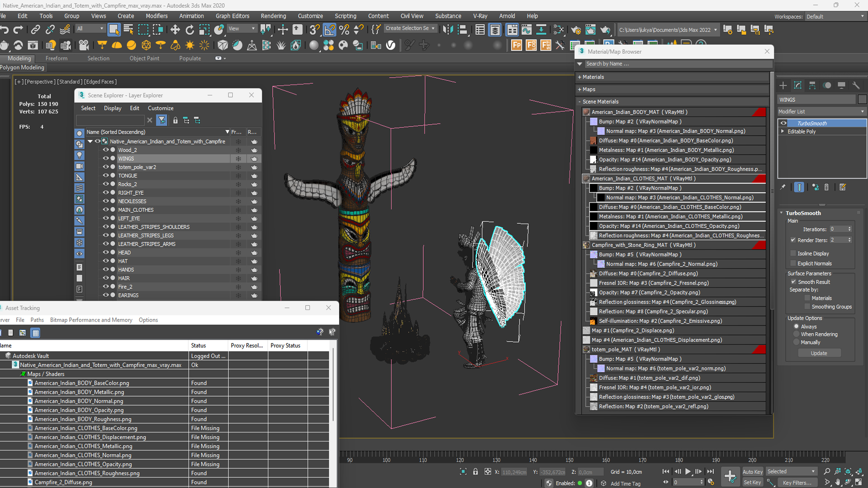Image resolution: width=868 pixels, height=488 pixels.
Task: Click the Play Animation button
Action: pyautogui.click(x=688, y=471)
